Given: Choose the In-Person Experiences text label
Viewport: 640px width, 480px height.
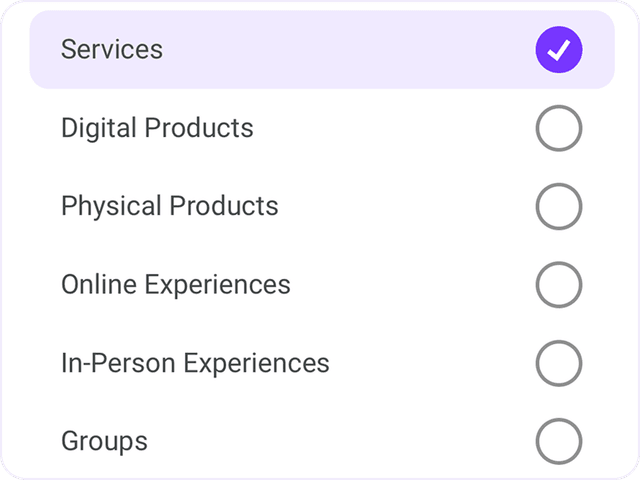Looking at the screenshot, I should click(x=195, y=362).
